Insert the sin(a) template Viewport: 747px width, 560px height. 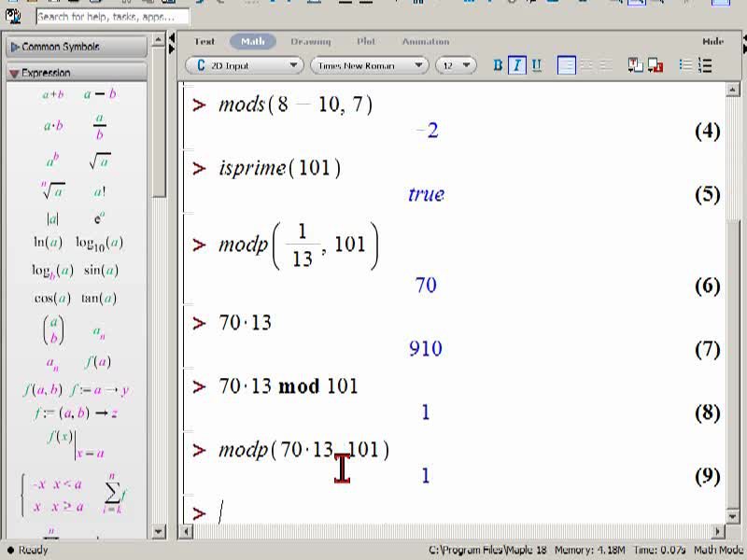click(101, 271)
